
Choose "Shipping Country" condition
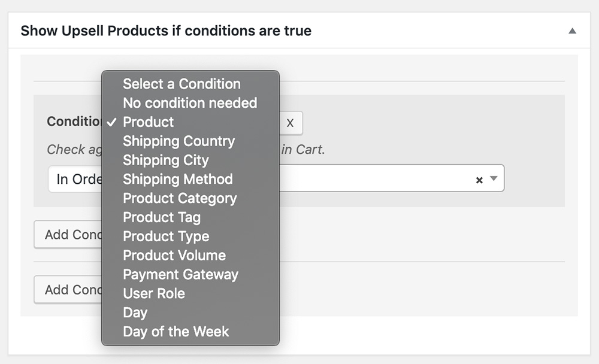(x=179, y=141)
